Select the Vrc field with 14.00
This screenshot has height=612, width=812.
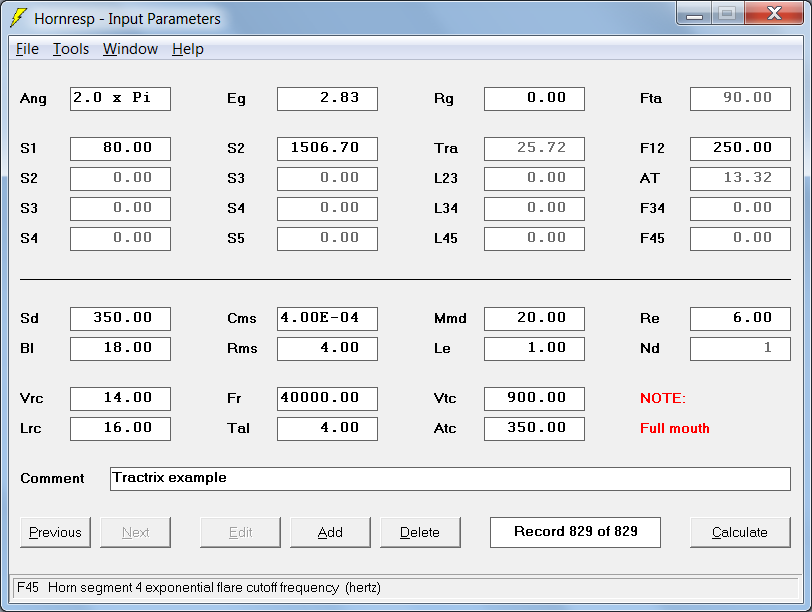coord(120,399)
